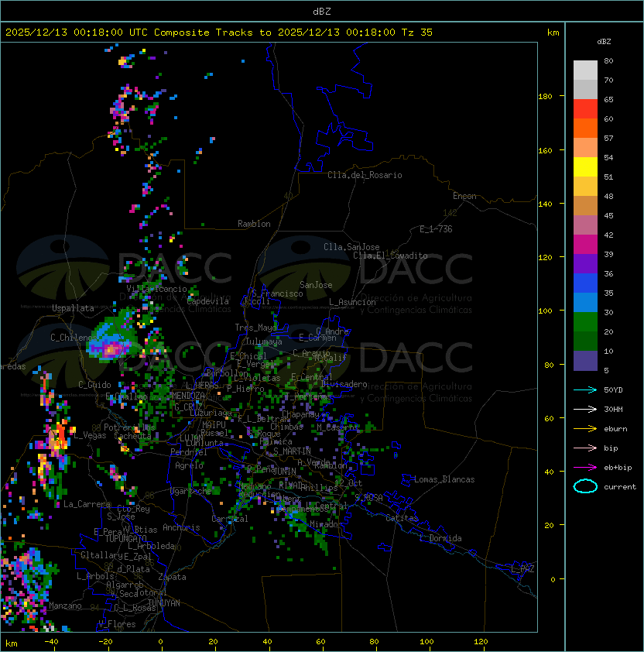The image size is (644, 652).
Task: Click the 'TUNUYAN' map label
Action: pyautogui.click(x=164, y=603)
